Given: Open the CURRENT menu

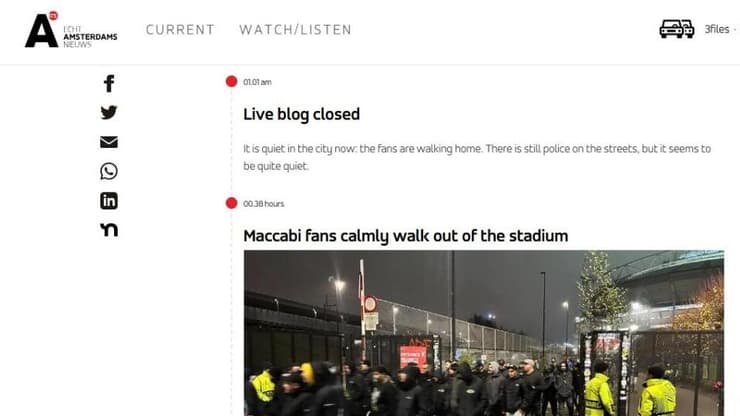Looking at the screenshot, I should pos(180,30).
